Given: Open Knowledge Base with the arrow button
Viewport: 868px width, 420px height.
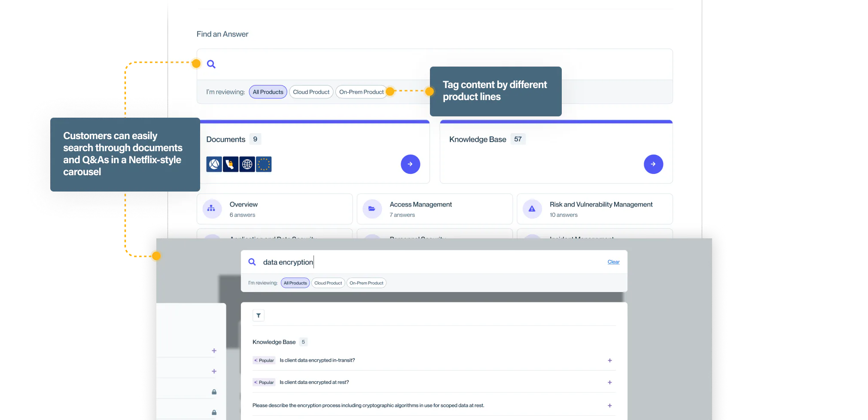Looking at the screenshot, I should coord(653,164).
